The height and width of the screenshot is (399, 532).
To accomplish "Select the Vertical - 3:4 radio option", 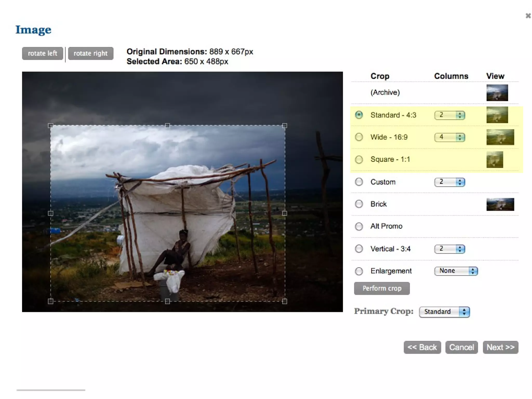I will tap(359, 249).
